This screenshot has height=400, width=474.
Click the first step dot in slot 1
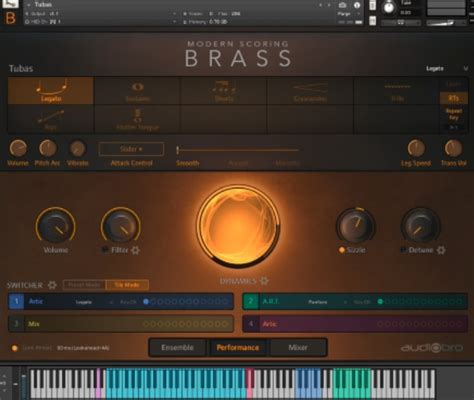coord(146,302)
